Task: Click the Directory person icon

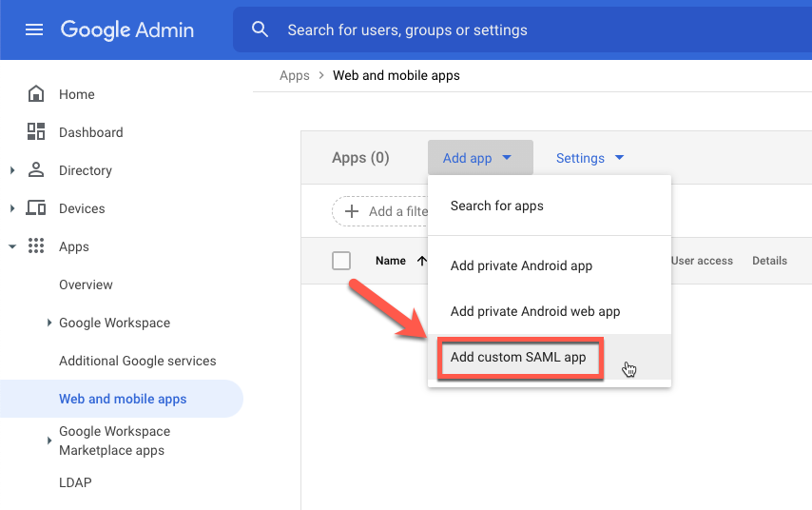Action: tap(36, 169)
